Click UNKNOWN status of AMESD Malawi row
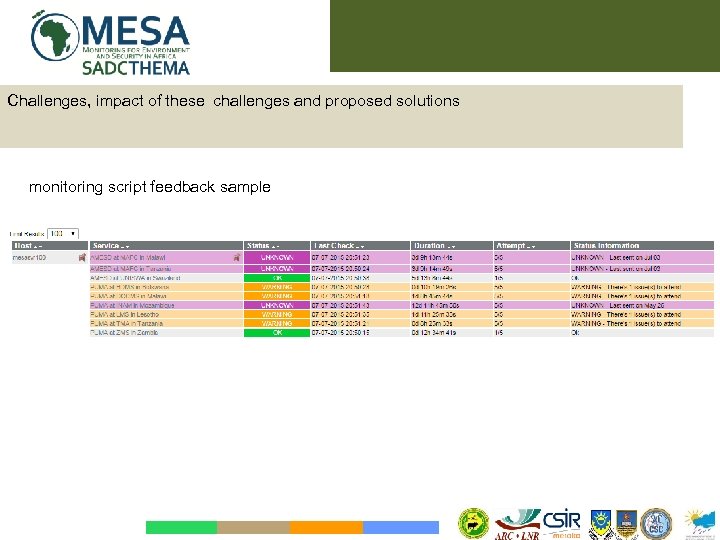This screenshot has width=720, height=540. tap(277, 258)
